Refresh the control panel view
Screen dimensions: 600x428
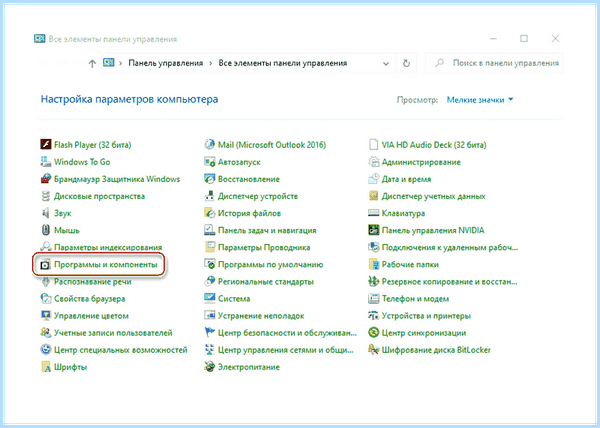406,63
